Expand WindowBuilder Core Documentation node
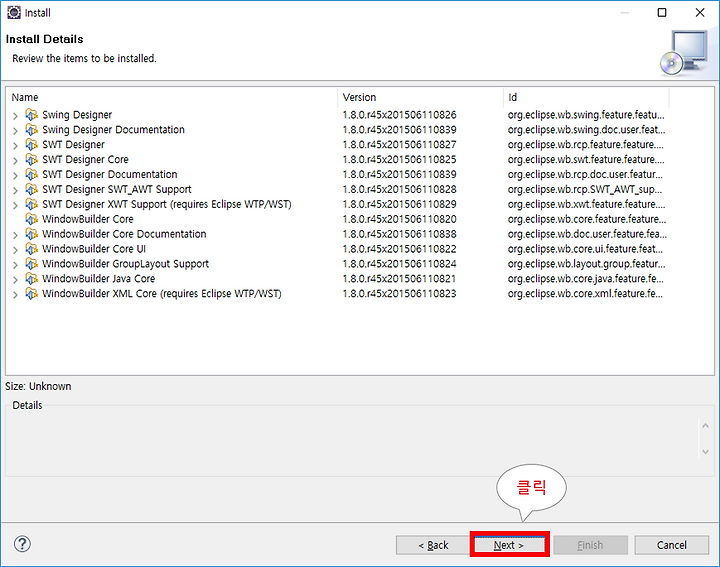 click(15, 235)
